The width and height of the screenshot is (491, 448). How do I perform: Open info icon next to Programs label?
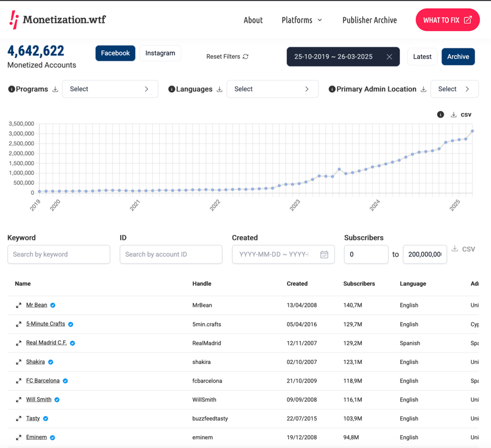coord(12,89)
